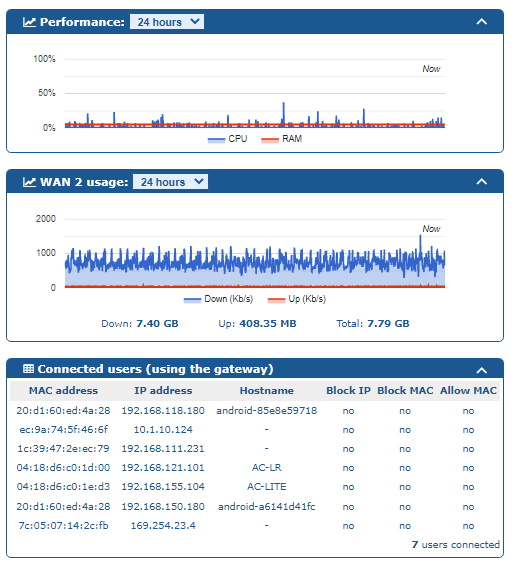This screenshot has width=514, height=567.
Task: Click IP address 10.1.10.124
Action: point(163,430)
